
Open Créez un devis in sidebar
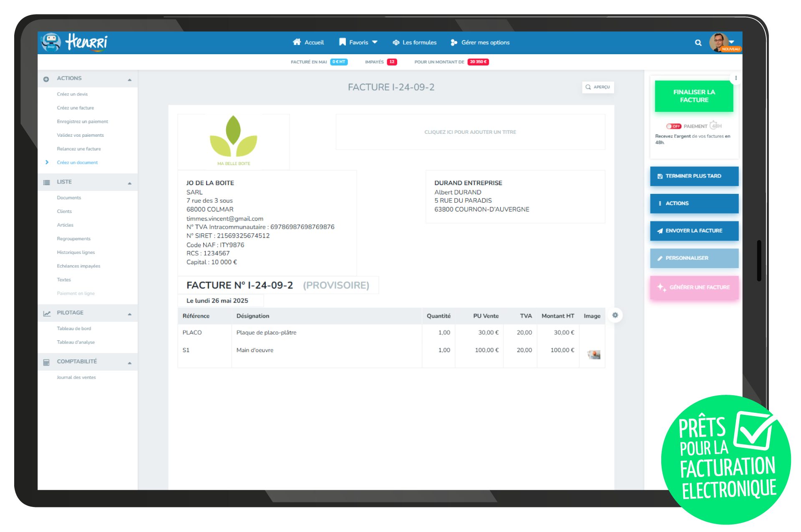click(72, 94)
